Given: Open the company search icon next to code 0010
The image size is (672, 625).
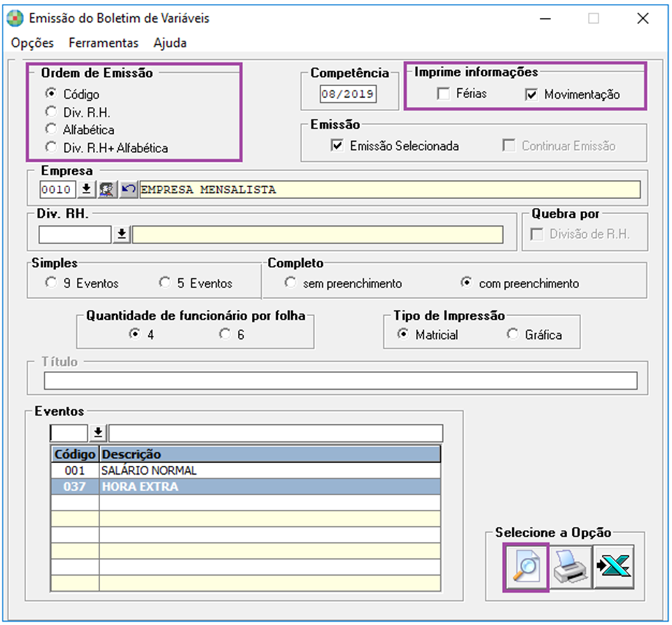Looking at the screenshot, I should click(x=107, y=189).
